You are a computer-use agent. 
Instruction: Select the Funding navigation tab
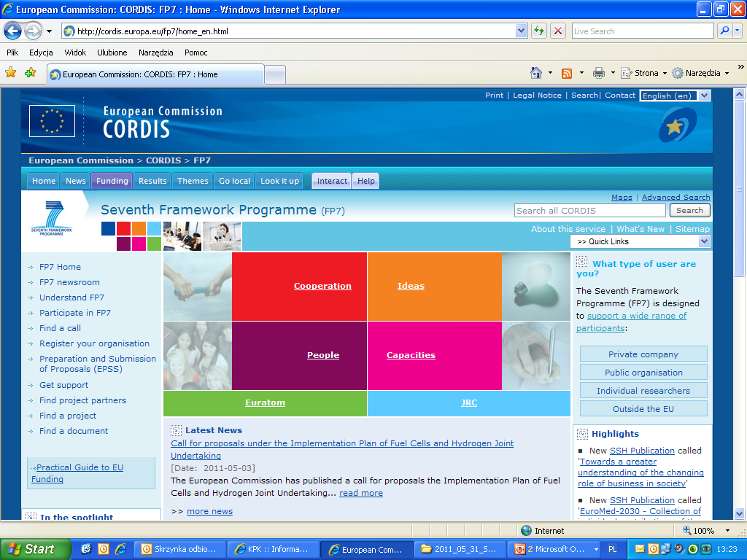pos(112,181)
